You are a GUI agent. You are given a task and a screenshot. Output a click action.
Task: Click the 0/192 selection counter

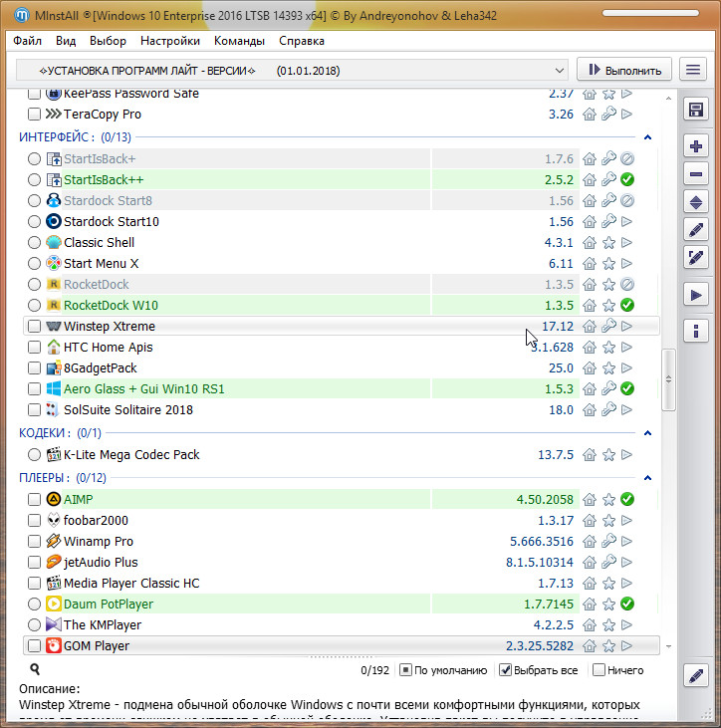(x=374, y=670)
